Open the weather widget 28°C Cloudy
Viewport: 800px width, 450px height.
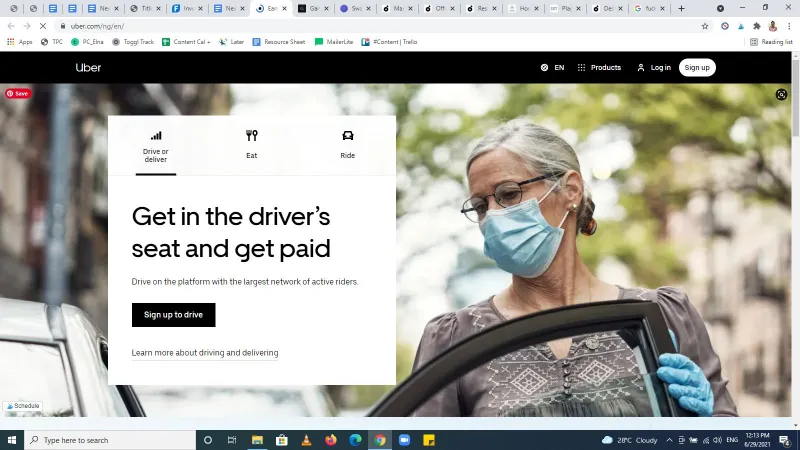coord(630,440)
